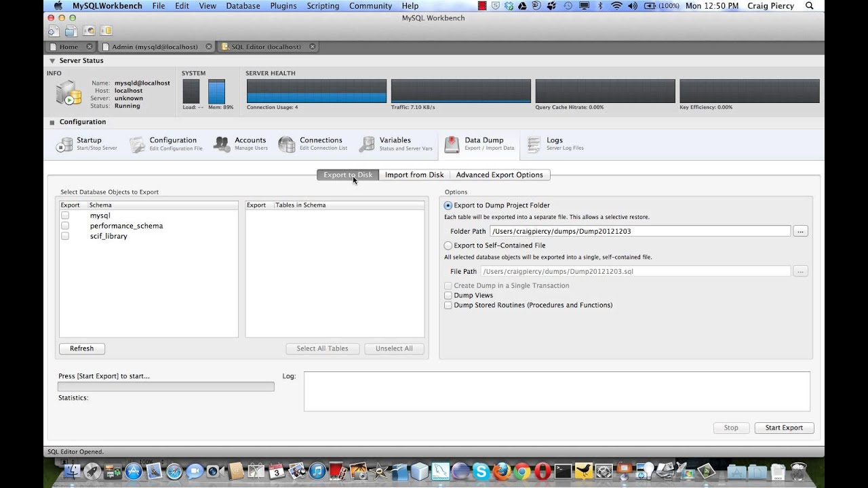Open Firefox from the dock

click(x=502, y=471)
